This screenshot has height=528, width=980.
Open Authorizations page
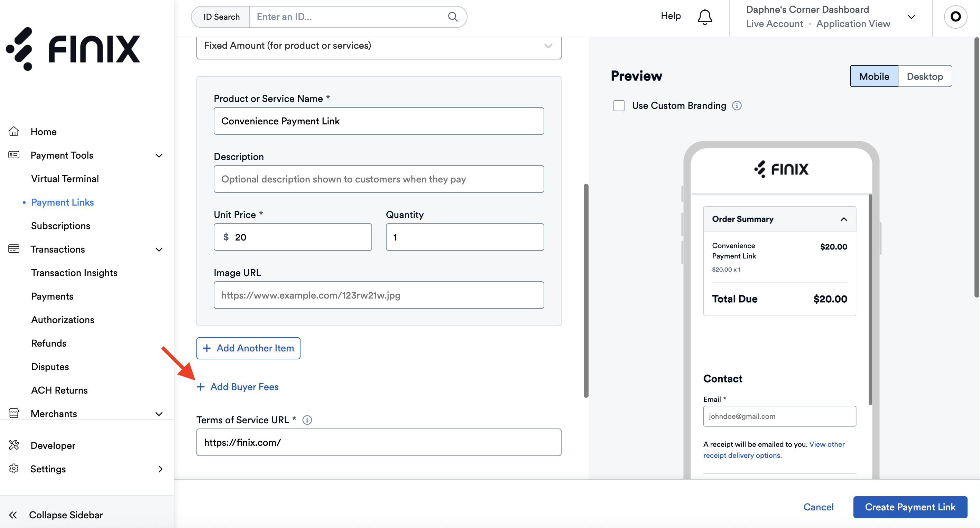(62, 319)
